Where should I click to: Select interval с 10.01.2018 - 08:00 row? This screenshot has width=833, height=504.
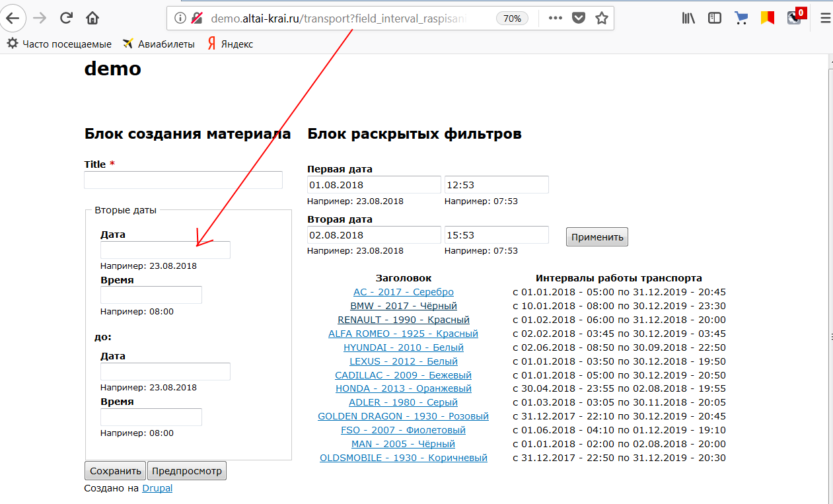pyautogui.click(x=619, y=306)
